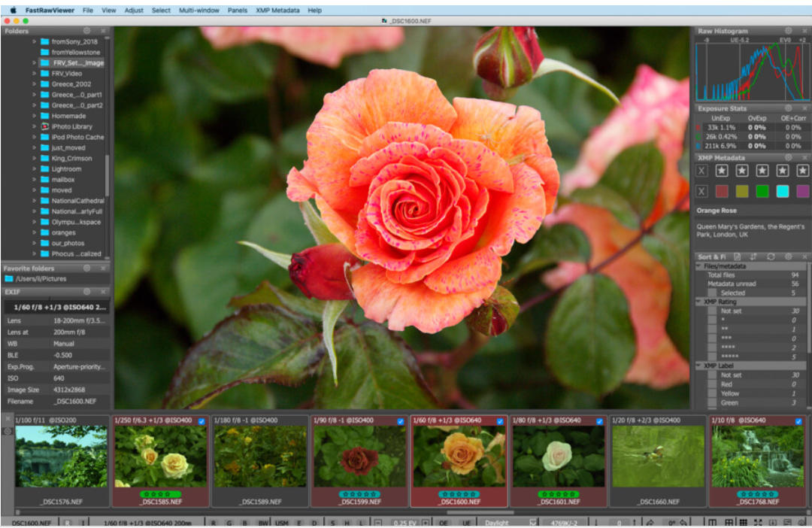
Task: Set XMP rating to three stars
Action: pyautogui.click(x=762, y=171)
